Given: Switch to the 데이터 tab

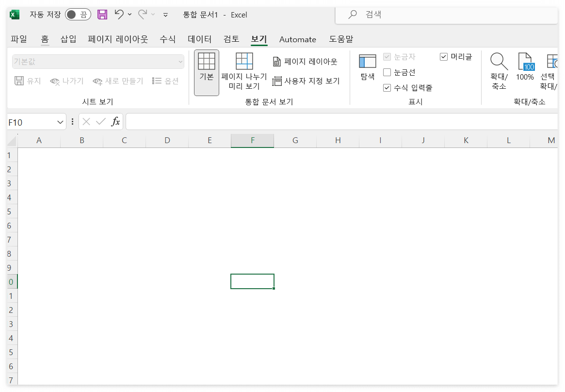Looking at the screenshot, I should pyautogui.click(x=199, y=39).
